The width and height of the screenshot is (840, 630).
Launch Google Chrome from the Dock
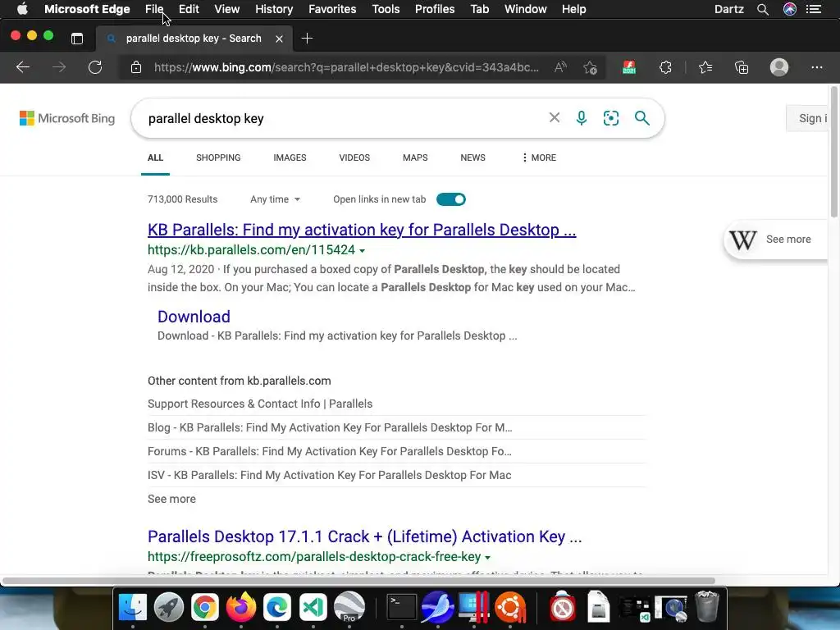click(x=204, y=607)
